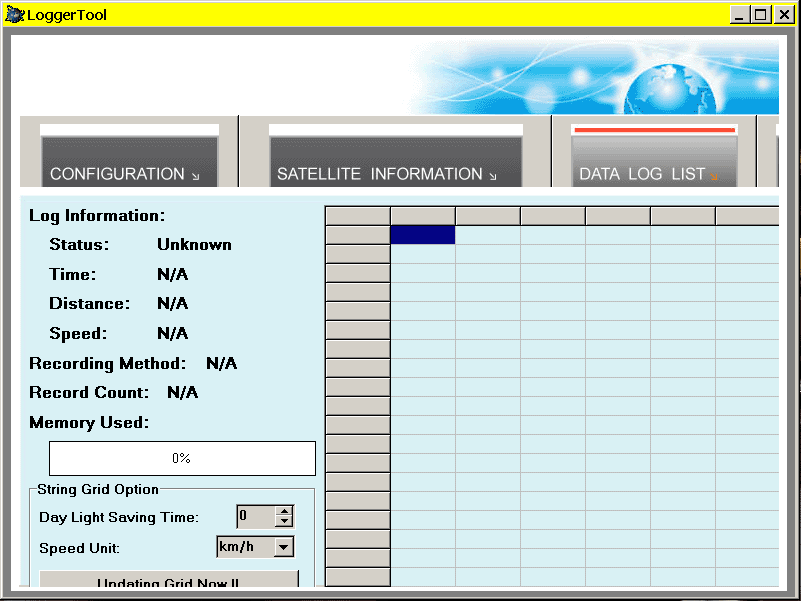The width and height of the screenshot is (801, 601).
Task: Expand the Speed Unit dropdown arrow
Action: point(284,547)
